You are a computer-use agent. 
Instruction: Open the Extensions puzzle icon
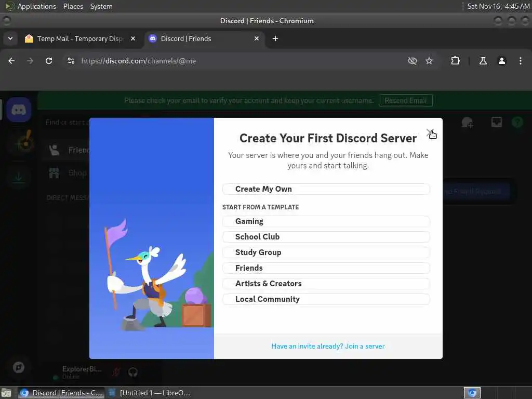[x=455, y=61]
